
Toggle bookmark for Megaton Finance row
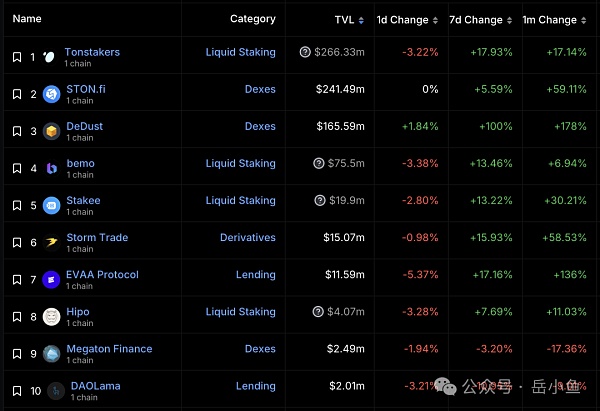pyautogui.click(x=16, y=353)
